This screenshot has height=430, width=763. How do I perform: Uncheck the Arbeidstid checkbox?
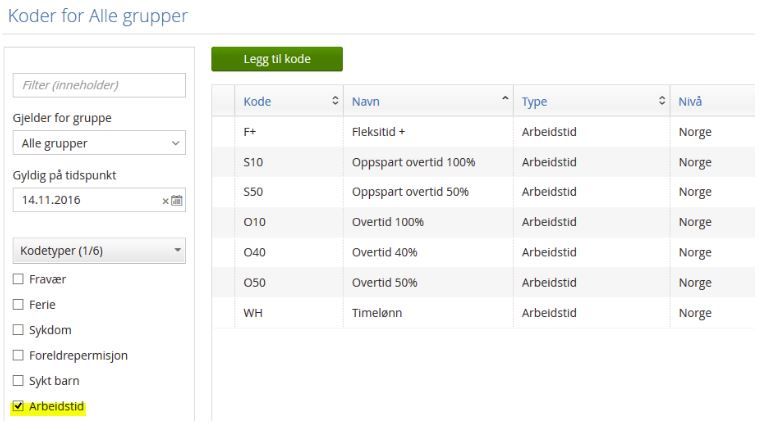coord(17,407)
